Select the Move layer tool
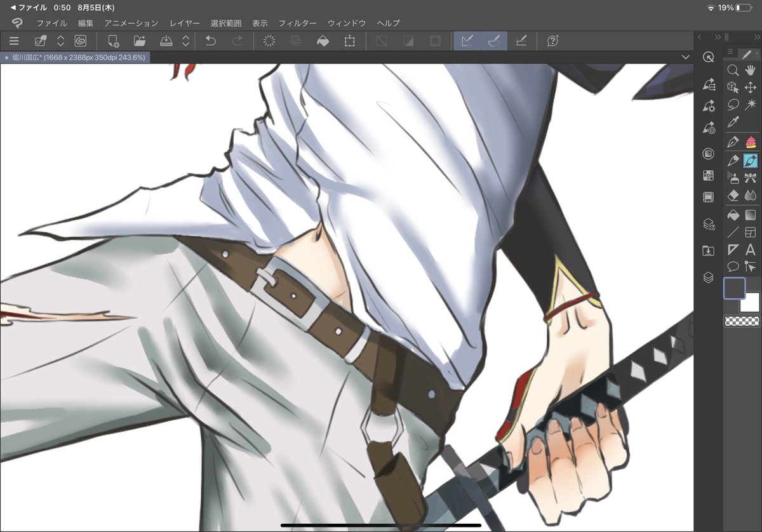The height and width of the screenshot is (532, 762). click(751, 88)
